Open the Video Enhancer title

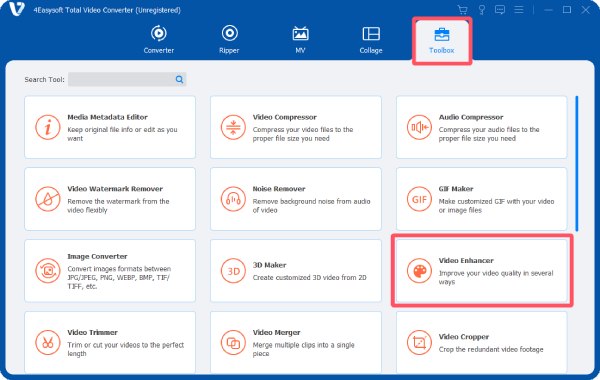tap(466, 261)
